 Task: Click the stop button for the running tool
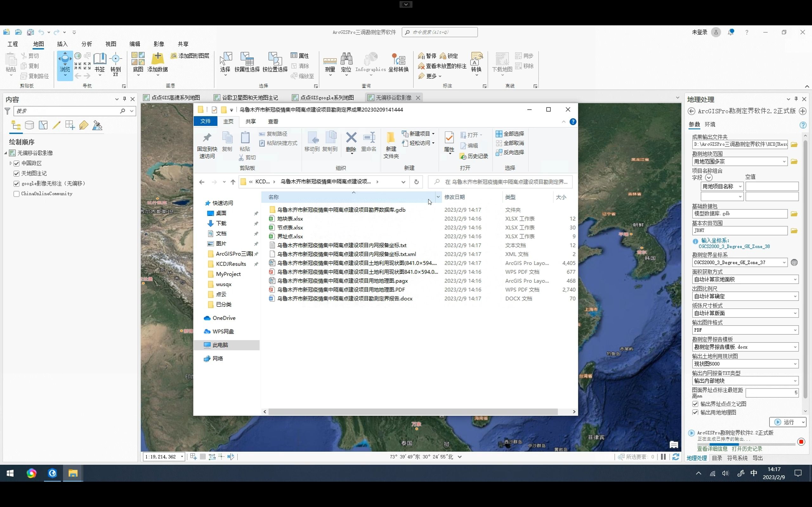801,442
